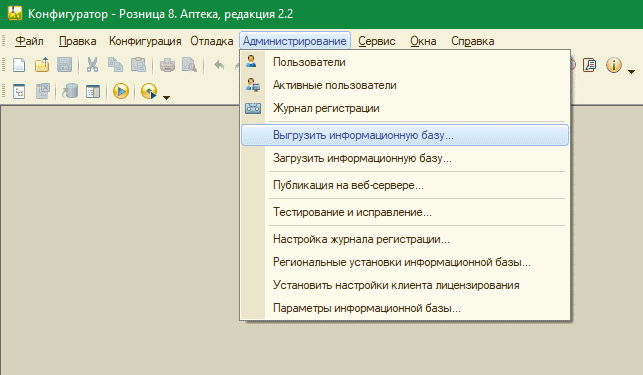The image size is (643, 375).
Task: Open the Отладка menu
Action: click(x=212, y=41)
